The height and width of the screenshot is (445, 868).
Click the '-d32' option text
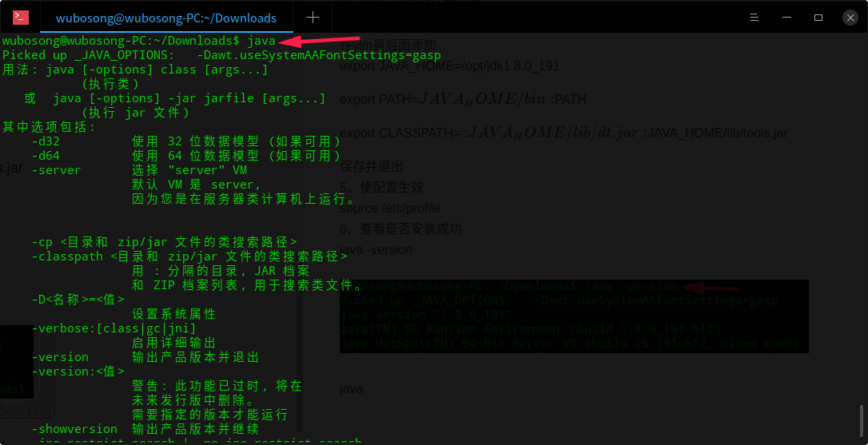pos(46,141)
